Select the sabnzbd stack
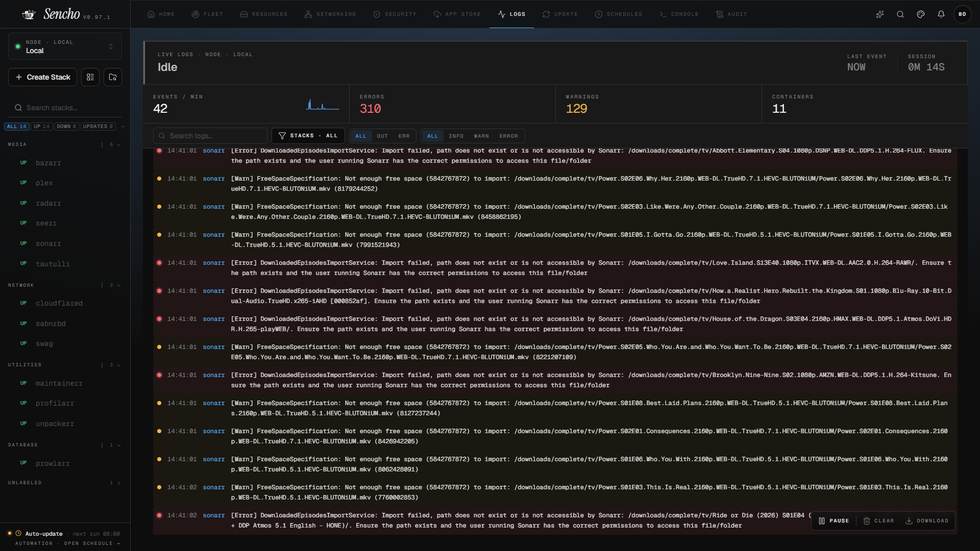Viewport: 980px width, 551px height. [x=65, y=323]
